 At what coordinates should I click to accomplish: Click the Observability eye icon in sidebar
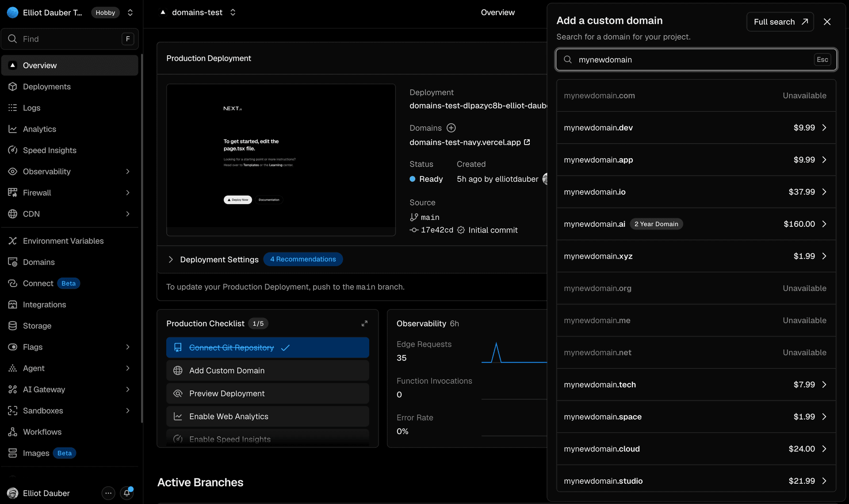coord(13,172)
